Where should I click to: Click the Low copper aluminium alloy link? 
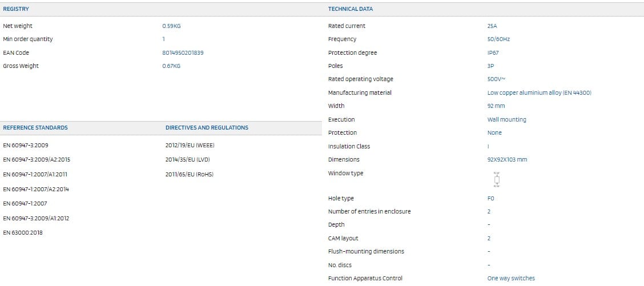(x=539, y=92)
